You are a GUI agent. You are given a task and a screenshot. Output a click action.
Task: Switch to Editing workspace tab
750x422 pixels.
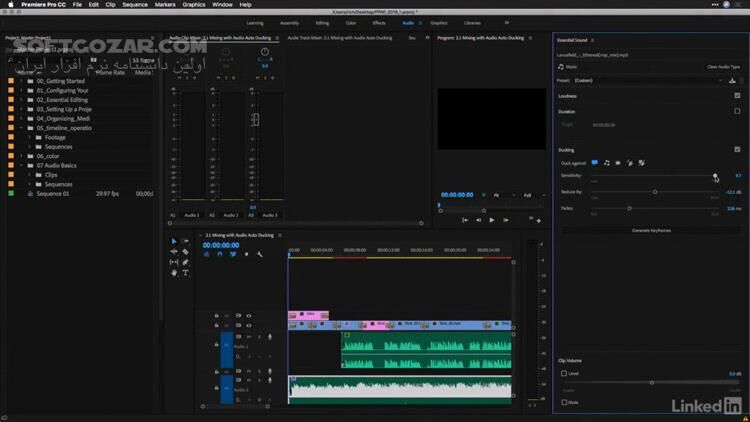pyautogui.click(x=322, y=23)
